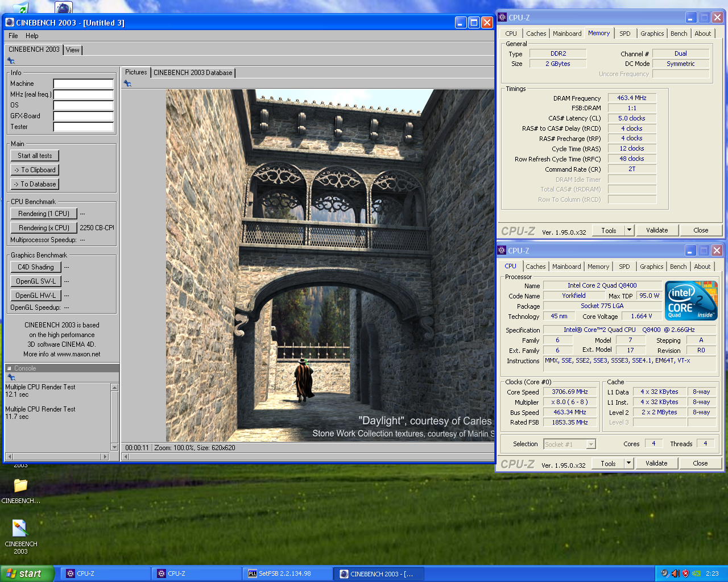Click the pin icon under Pictures tab
The image size is (728, 582).
pos(127,84)
